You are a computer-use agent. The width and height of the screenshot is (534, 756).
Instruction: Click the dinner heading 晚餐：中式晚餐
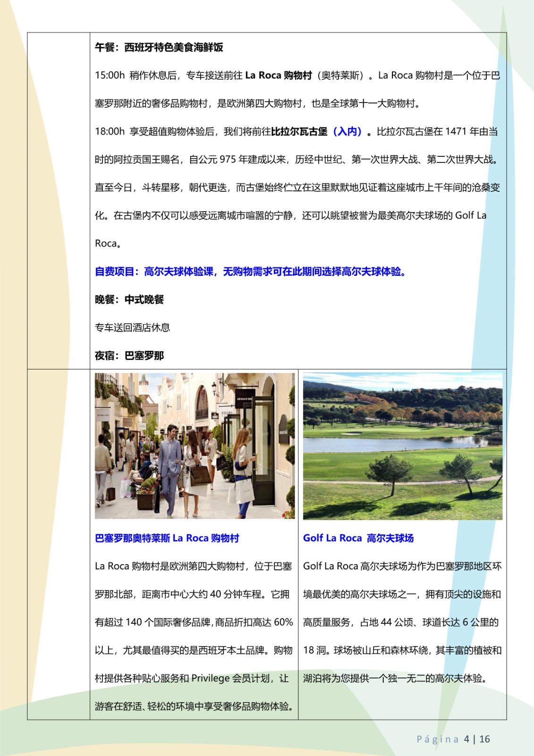pyautogui.click(x=129, y=300)
